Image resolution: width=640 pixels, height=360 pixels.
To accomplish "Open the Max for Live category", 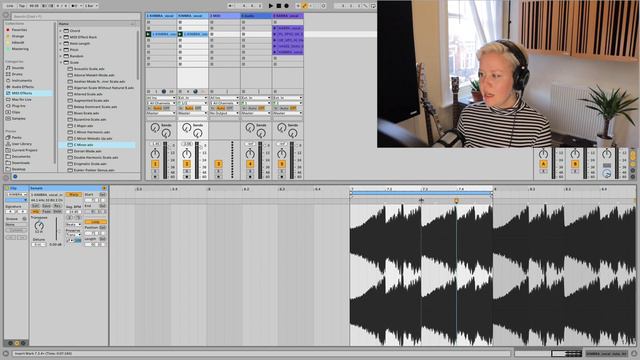I will [x=22, y=100].
